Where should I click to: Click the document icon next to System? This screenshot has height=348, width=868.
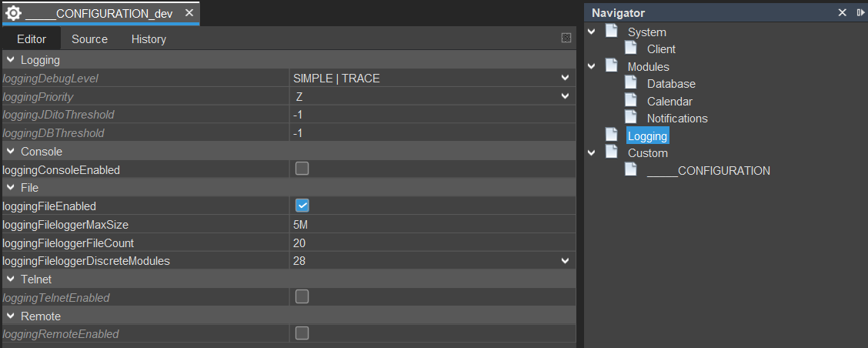(611, 32)
